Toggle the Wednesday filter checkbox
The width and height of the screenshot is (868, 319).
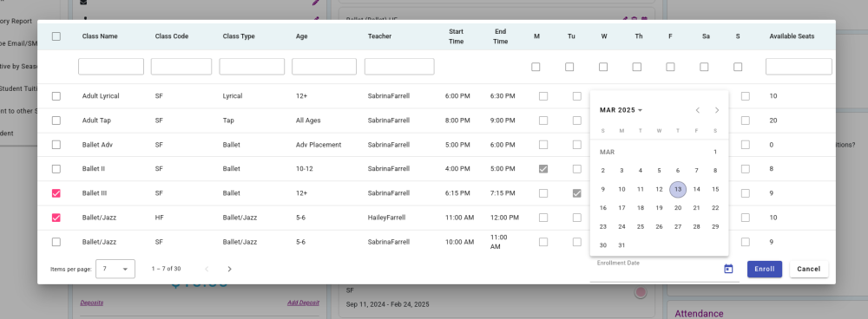click(603, 67)
